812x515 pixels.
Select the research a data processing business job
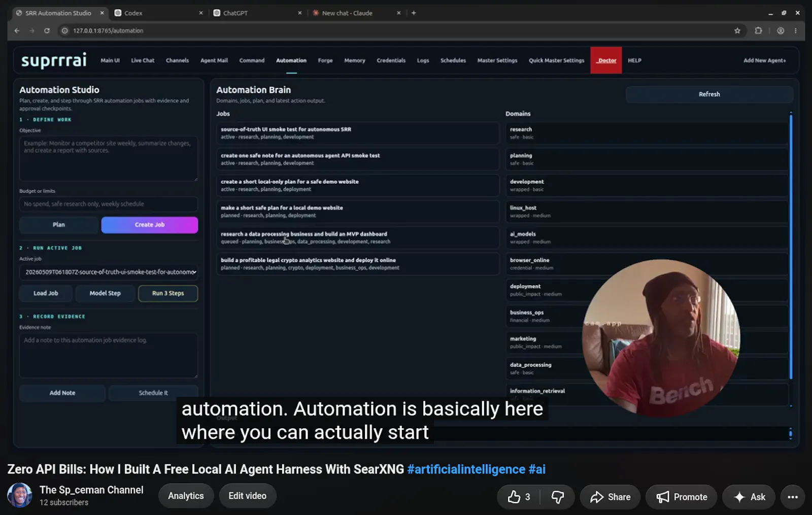pos(358,237)
